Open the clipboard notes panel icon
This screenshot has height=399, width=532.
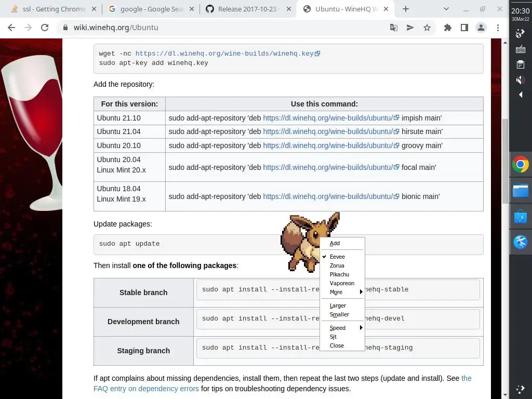click(x=521, y=64)
